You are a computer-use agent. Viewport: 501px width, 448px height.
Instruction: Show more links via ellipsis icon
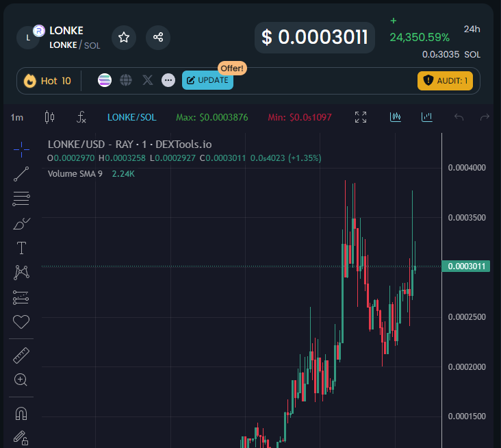click(168, 80)
